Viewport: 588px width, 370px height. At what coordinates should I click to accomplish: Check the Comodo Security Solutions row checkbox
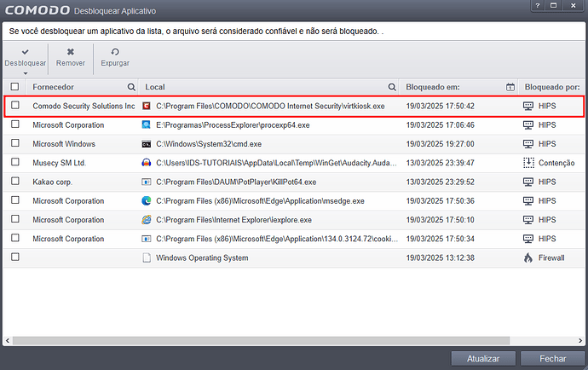pyautogui.click(x=15, y=105)
